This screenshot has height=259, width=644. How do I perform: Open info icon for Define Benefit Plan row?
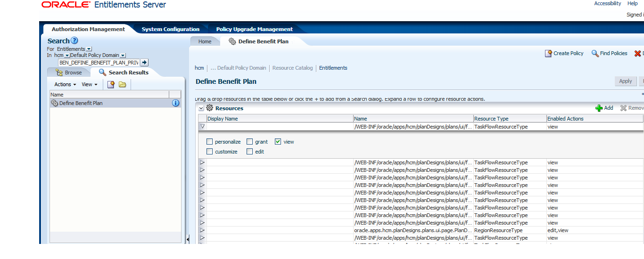(176, 103)
